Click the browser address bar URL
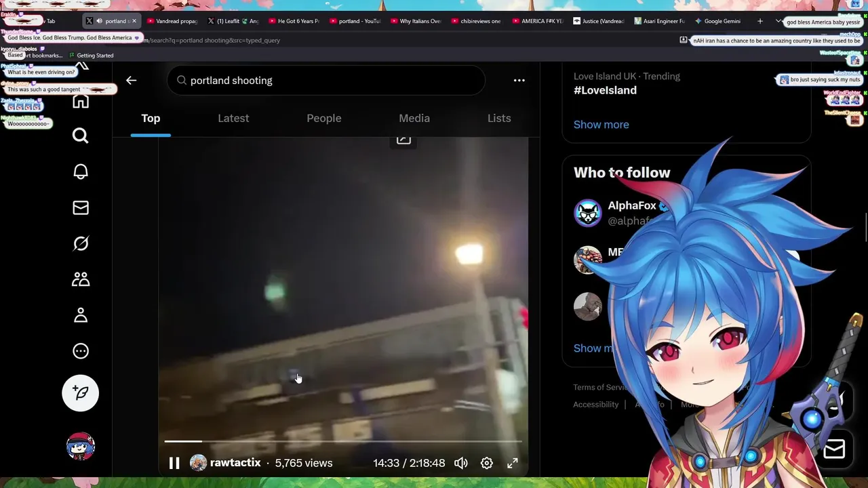Image resolution: width=868 pixels, height=488 pixels. point(212,40)
